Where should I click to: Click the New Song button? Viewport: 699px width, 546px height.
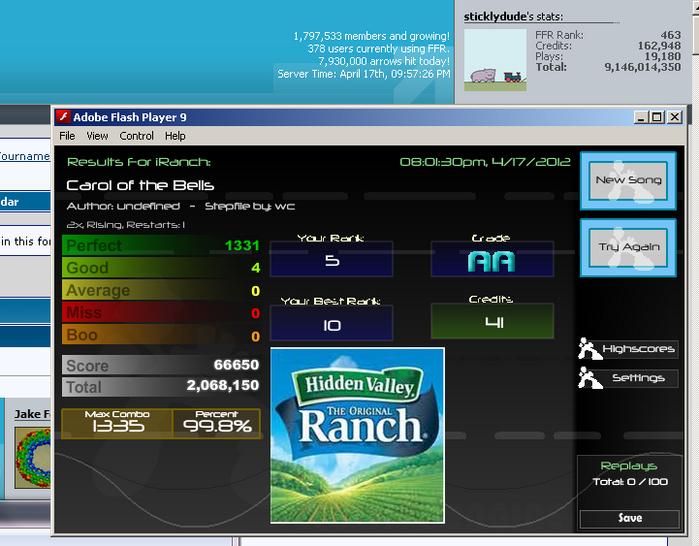click(628, 181)
